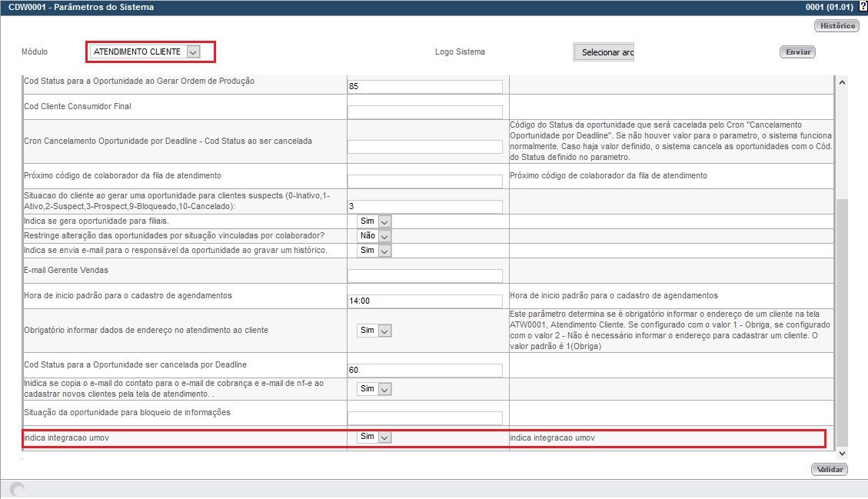Focus the 'Próximo código de colaborador' input

[425, 180]
